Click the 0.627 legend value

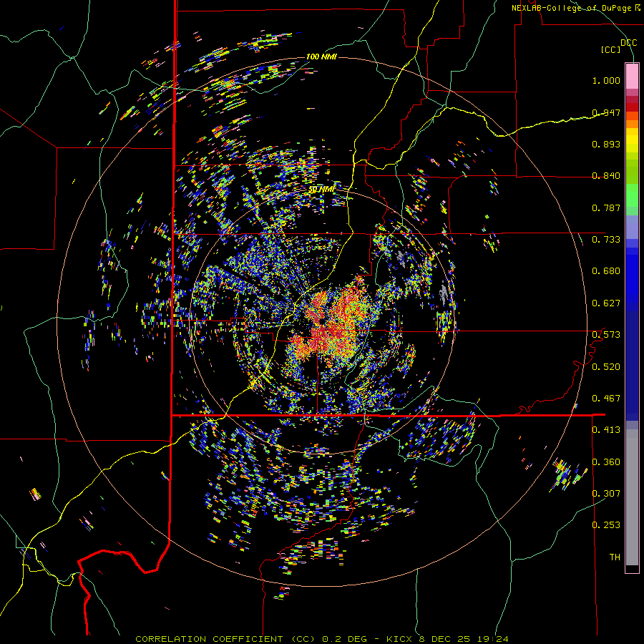pos(606,303)
